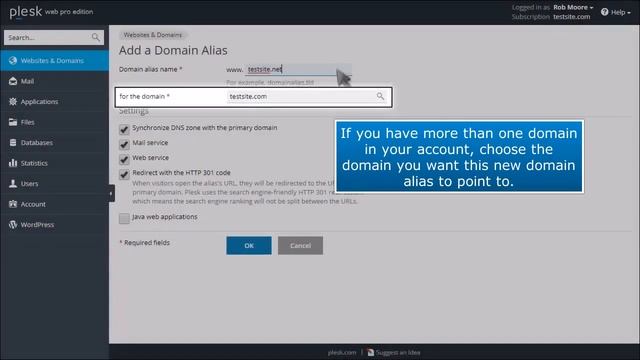Uncheck the Mail service checkbox
Screen dimensions: 640x360
pos(124,144)
